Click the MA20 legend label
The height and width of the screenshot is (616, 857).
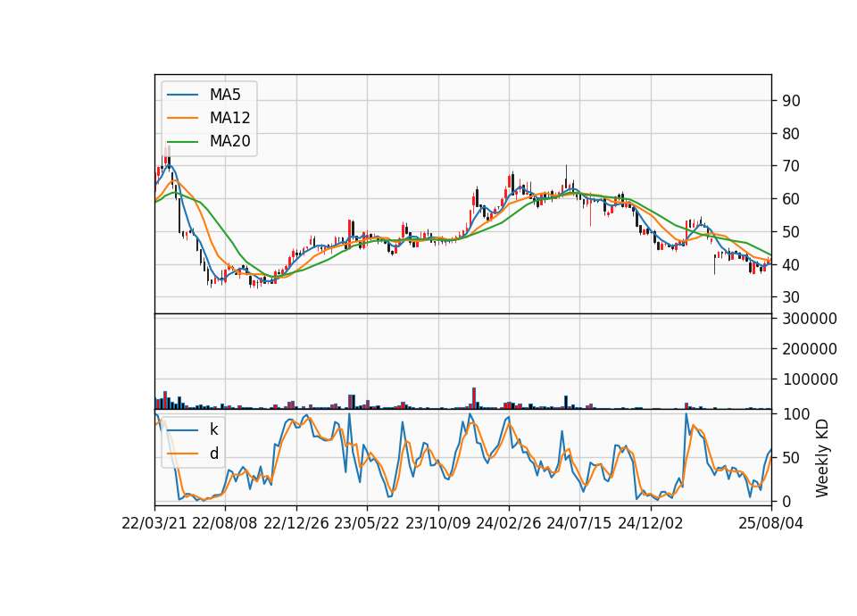(229, 141)
